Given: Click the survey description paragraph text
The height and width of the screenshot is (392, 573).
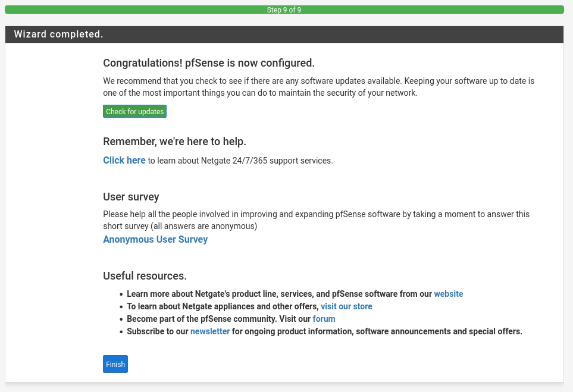Looking at the screenshot, I should pyautogui.click(x=315, y=219).
